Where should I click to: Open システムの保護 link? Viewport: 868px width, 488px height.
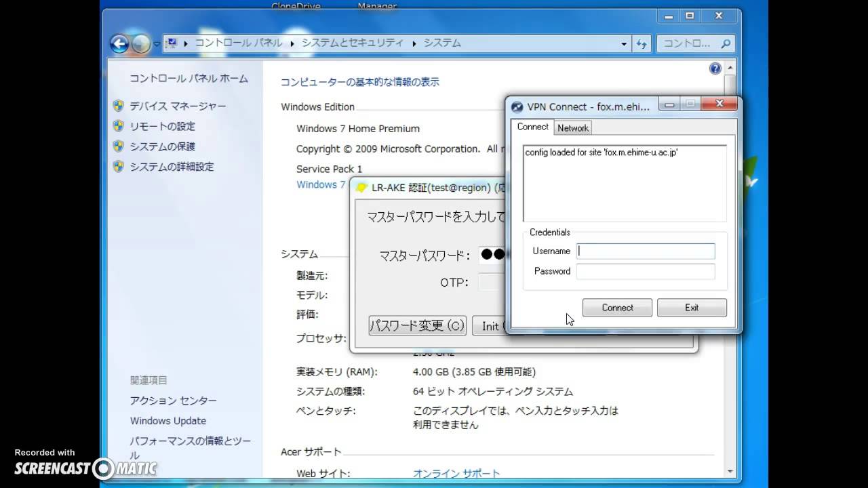(x=162, y=146)
